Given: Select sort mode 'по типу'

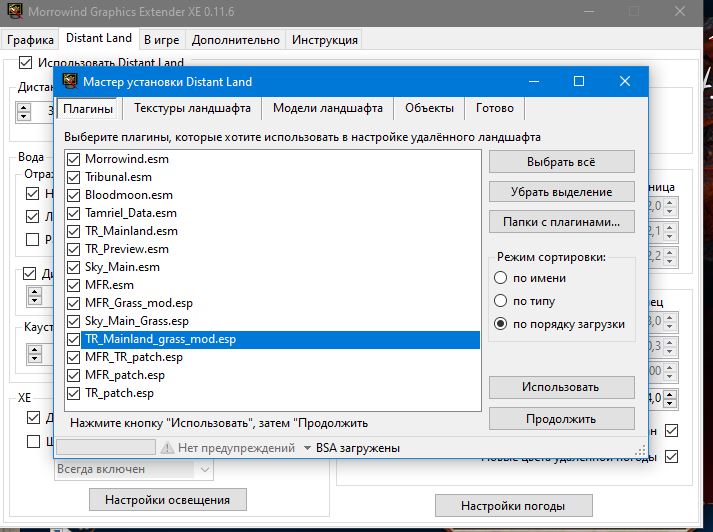Looking at the screenshot, I should point(500,301).
